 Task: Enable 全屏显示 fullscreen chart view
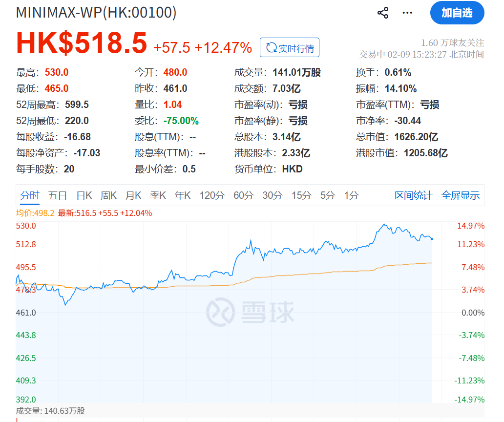461,195
